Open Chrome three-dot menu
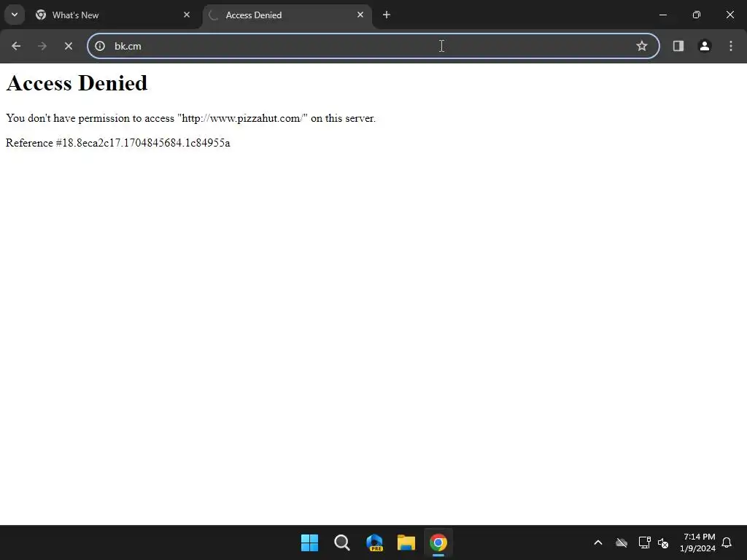The height and width of the screenshot is (560, 747). (730, 46)
